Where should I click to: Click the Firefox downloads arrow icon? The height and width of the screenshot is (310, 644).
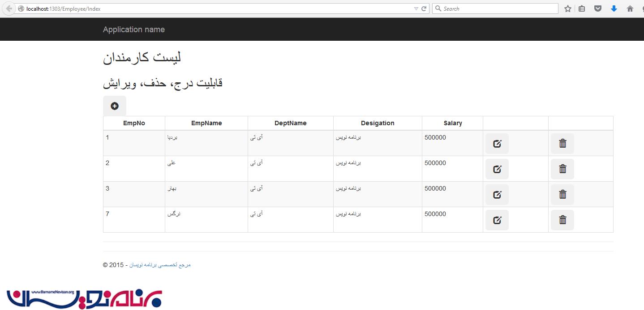[614, 8]
